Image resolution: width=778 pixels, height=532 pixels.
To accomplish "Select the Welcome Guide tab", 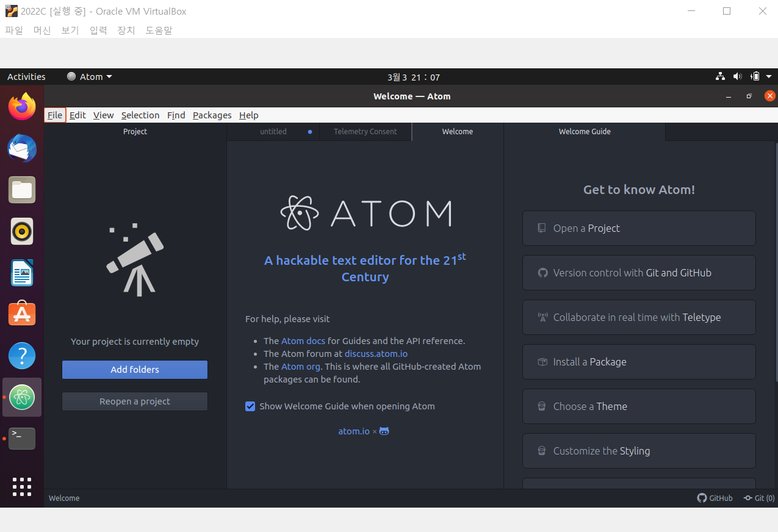I will pyautogui.click(x=585, y=132).
